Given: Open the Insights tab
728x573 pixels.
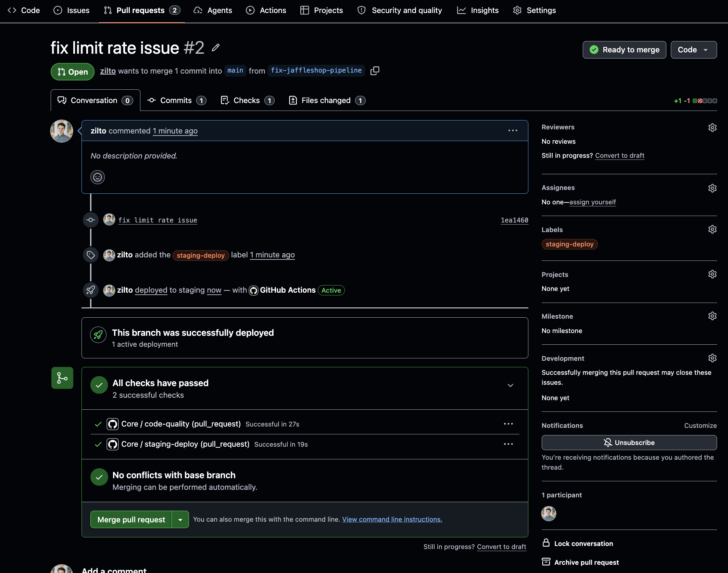Looking at the screenshot, I should tap(478, 10).
